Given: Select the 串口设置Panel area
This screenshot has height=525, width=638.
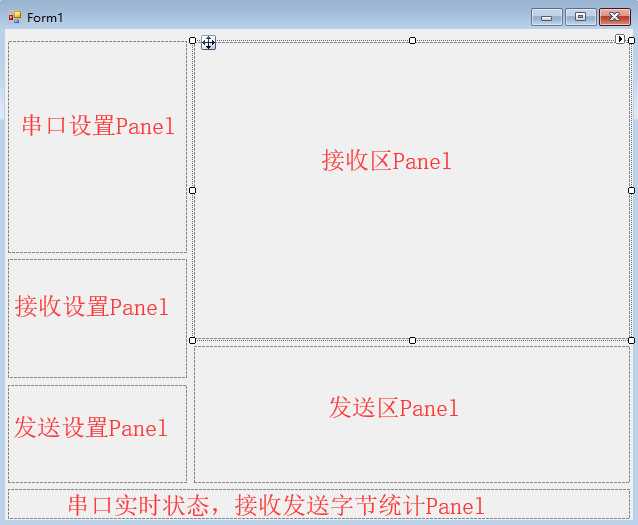Looking at the screenshot, I should pos(97,147).
